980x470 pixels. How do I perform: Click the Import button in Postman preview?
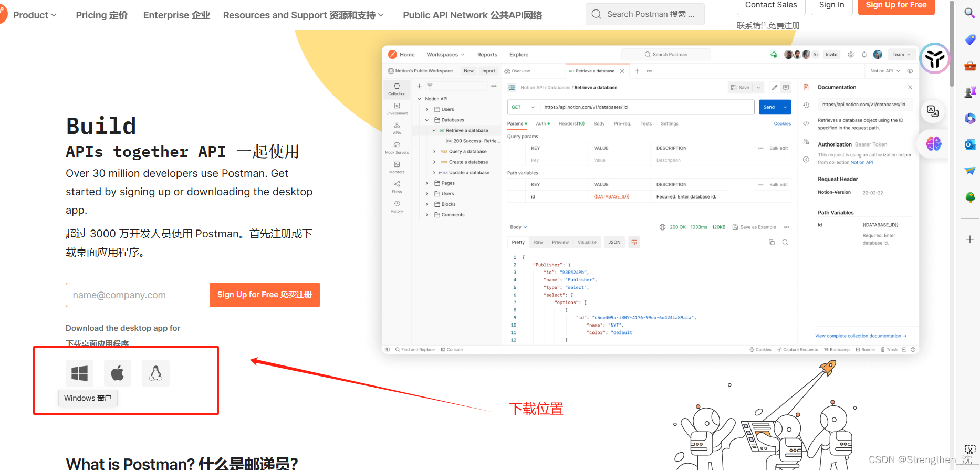[x=488, y=71]
